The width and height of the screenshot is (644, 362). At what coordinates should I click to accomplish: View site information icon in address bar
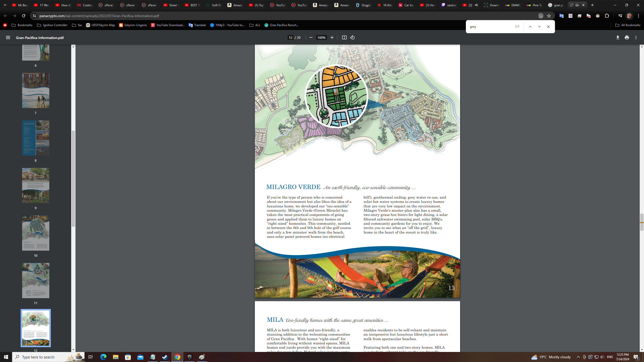pos(34,16)
